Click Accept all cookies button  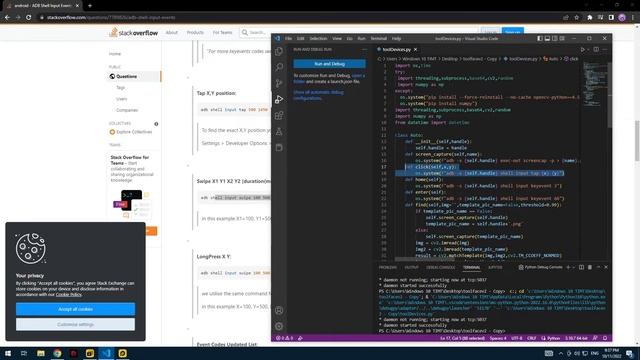pyautogui.click(x=76, y=309)
